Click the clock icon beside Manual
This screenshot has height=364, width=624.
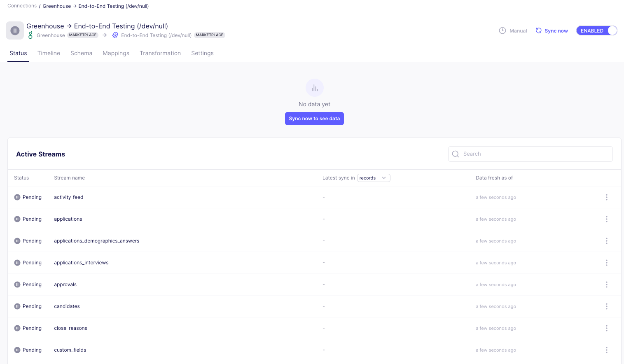point(502,30)
